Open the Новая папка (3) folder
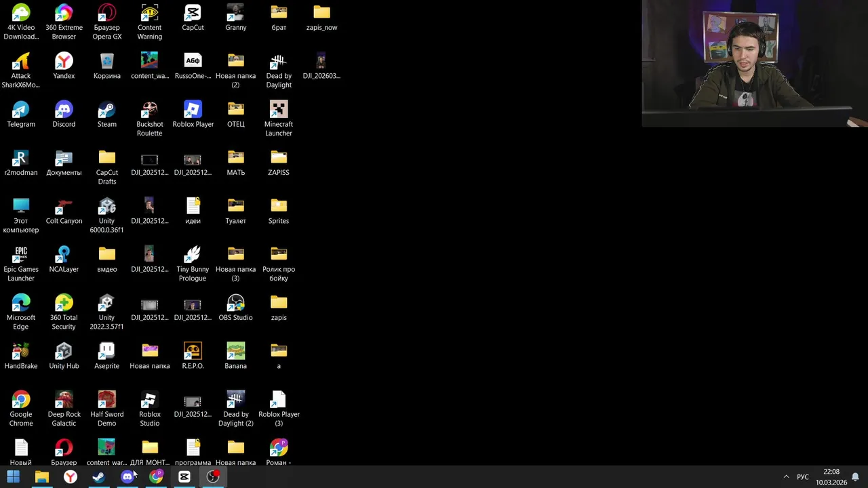The image size is (868, 488). pyautogui.click(x=235, y=264)
